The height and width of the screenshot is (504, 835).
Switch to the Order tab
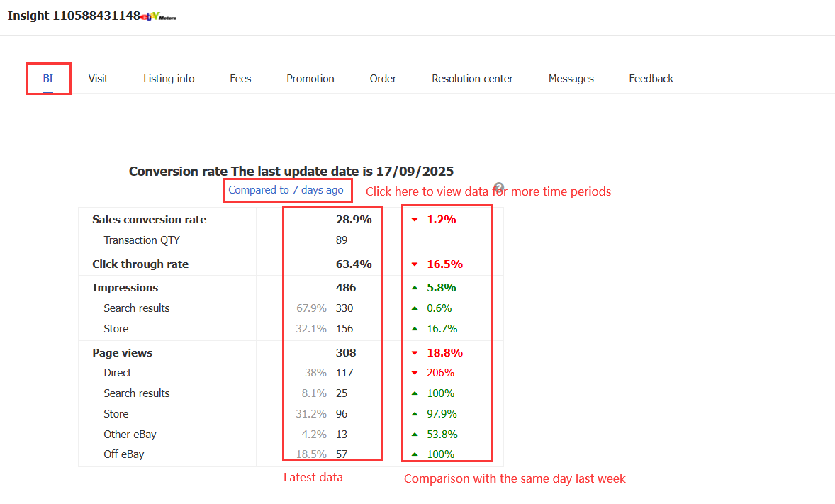(x=383, y=79)
